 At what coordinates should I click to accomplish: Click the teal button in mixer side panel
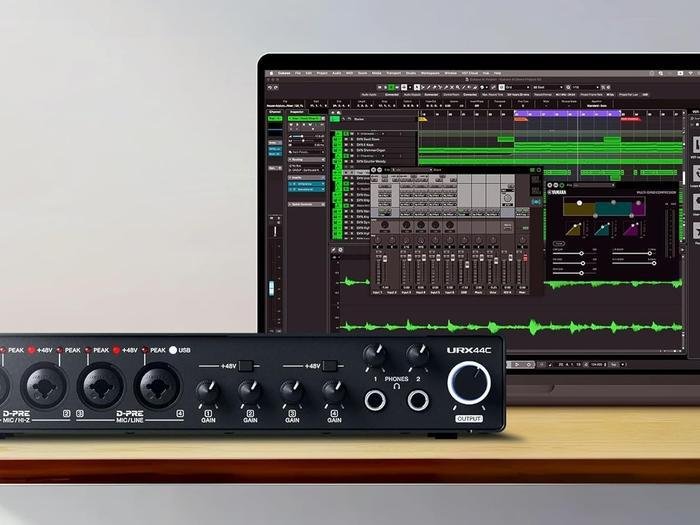click(x=537, y=202)
